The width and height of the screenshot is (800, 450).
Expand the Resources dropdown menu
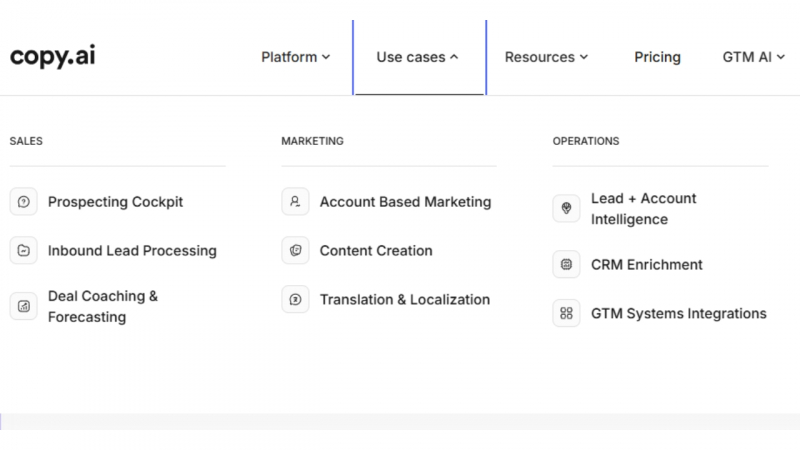coord(546,57)
